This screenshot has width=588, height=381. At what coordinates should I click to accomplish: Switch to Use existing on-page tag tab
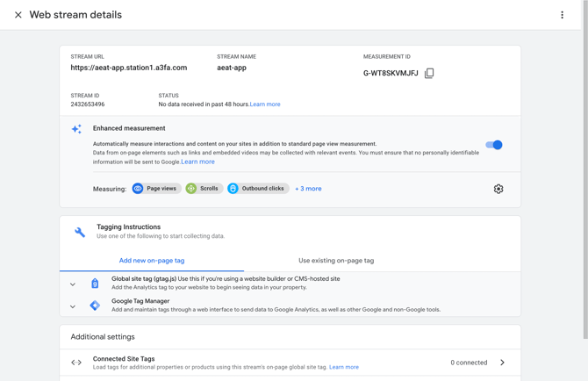click(336, 261)
